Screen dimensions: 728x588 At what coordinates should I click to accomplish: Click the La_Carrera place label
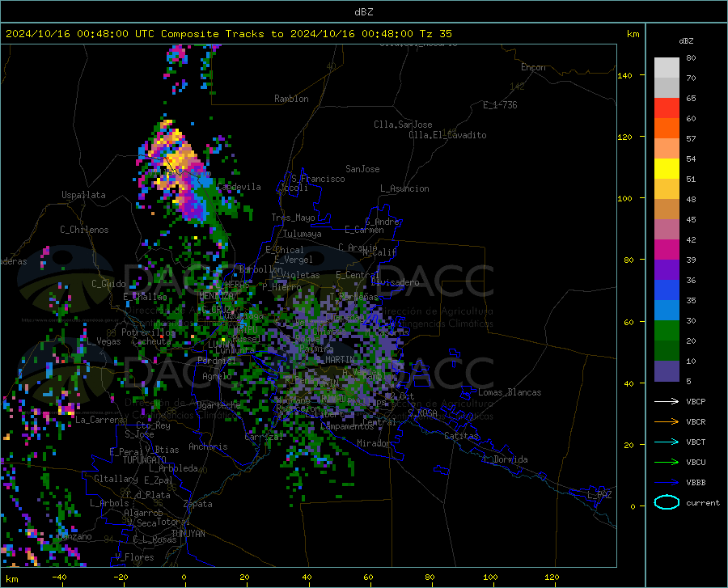click(x=99, y=420)
